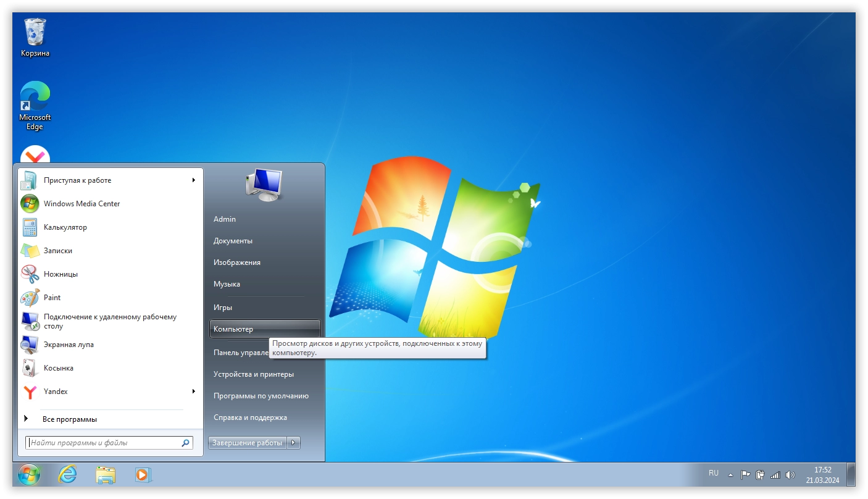868x499 pixels.
Task: Click the Windows Start orb
Action: tap(29, 474)
